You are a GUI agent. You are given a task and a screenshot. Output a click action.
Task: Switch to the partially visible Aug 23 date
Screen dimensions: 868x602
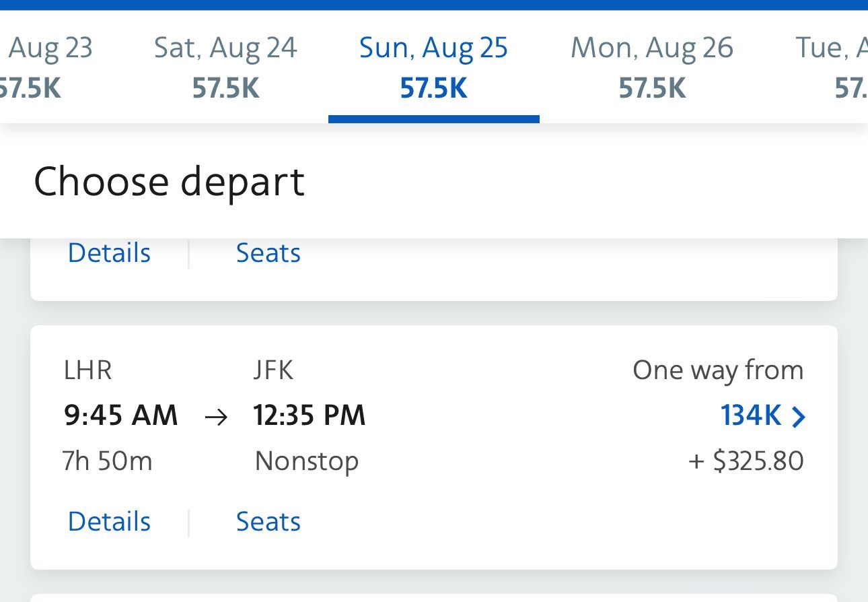click(x=46, y=67)
